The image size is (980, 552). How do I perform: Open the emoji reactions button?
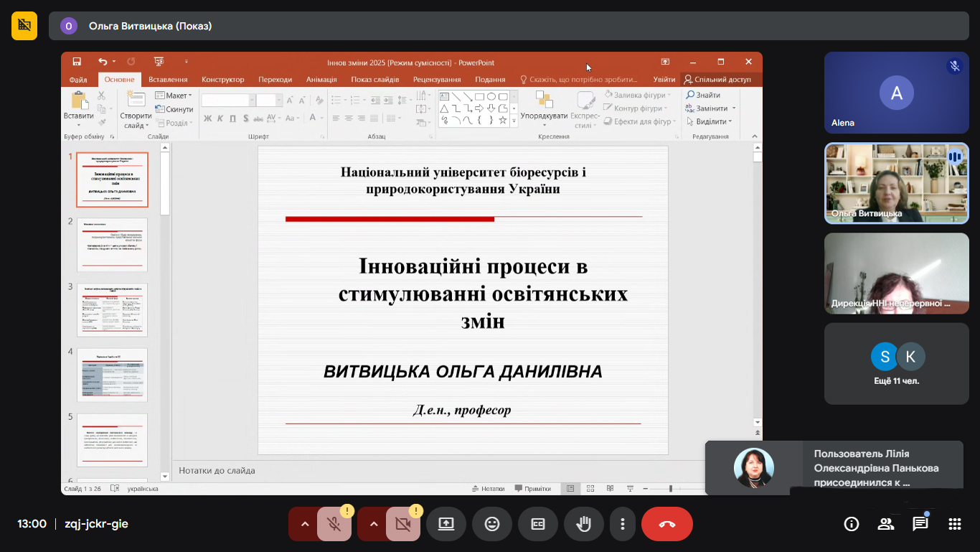[492, 524]
